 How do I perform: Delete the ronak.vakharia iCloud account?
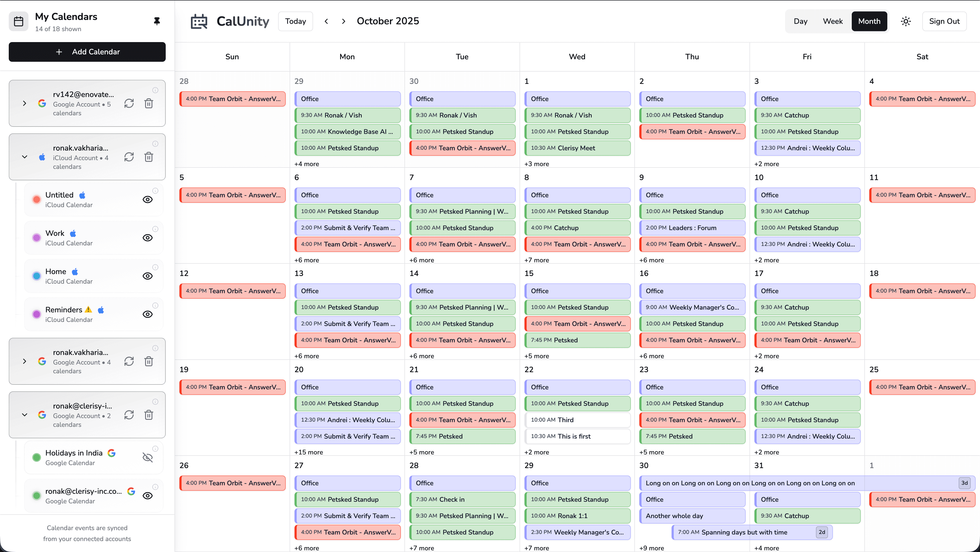[149, 157]
